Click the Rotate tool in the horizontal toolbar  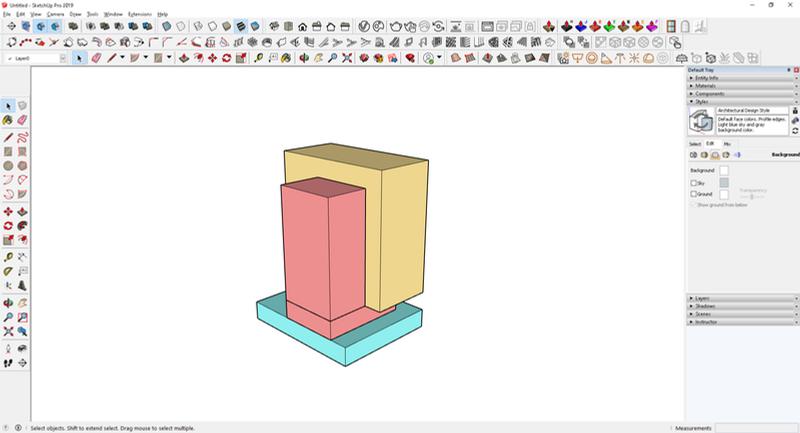227,58
